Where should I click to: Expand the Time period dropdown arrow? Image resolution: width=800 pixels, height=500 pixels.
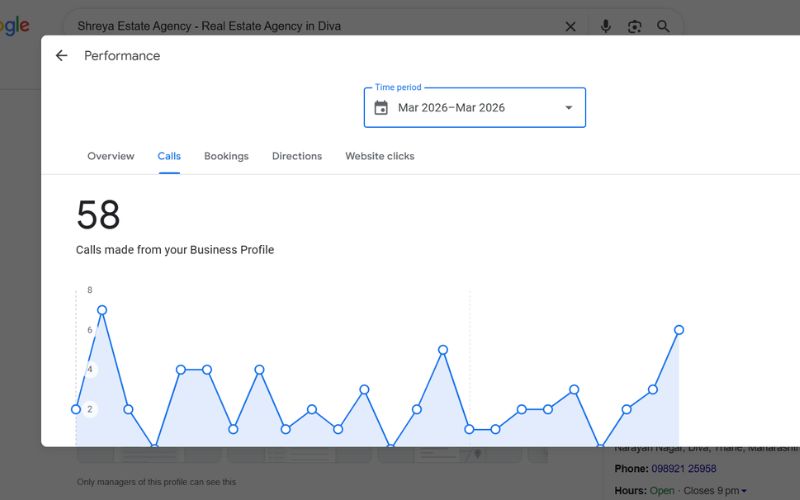click(569, 108)
